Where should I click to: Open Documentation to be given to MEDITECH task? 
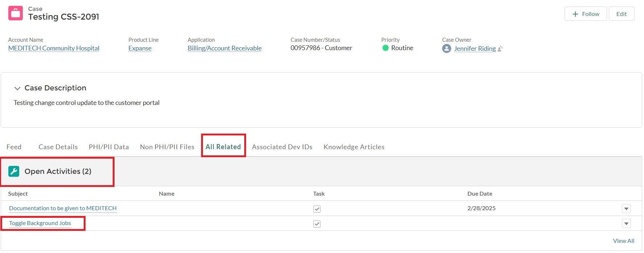coord(63,208)
